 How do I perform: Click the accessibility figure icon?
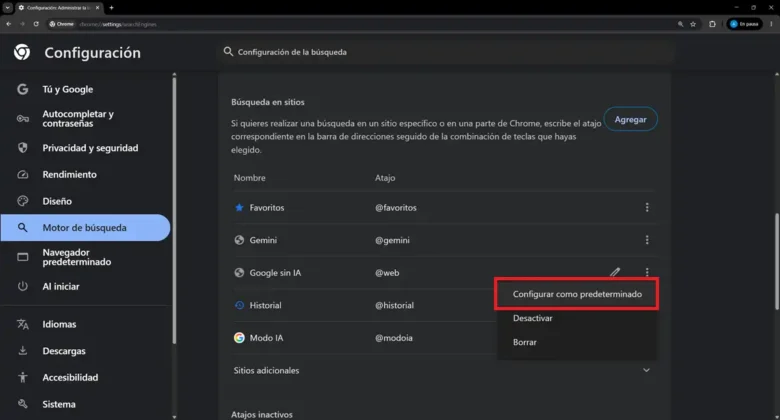(x=22, y=377)
